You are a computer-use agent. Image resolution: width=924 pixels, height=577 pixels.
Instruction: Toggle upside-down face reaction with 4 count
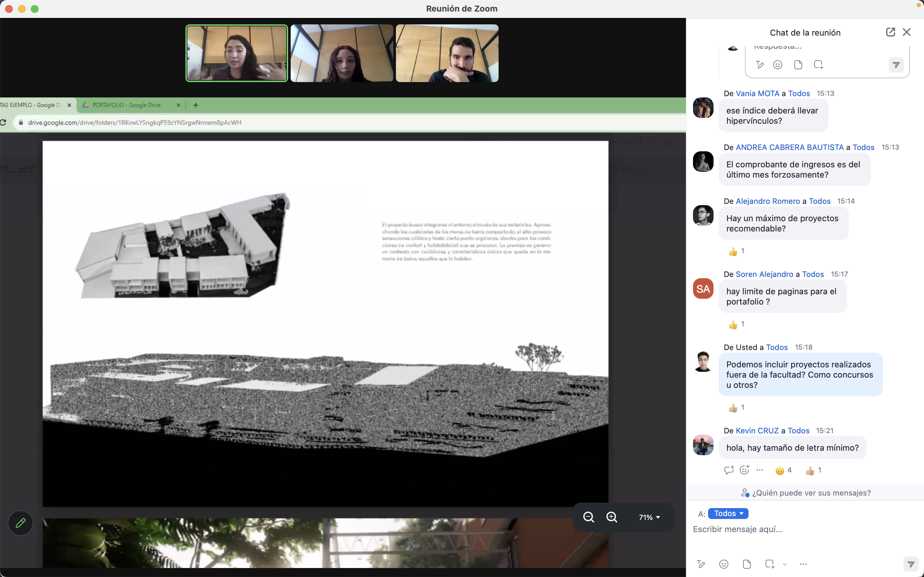tap(783, 471)
